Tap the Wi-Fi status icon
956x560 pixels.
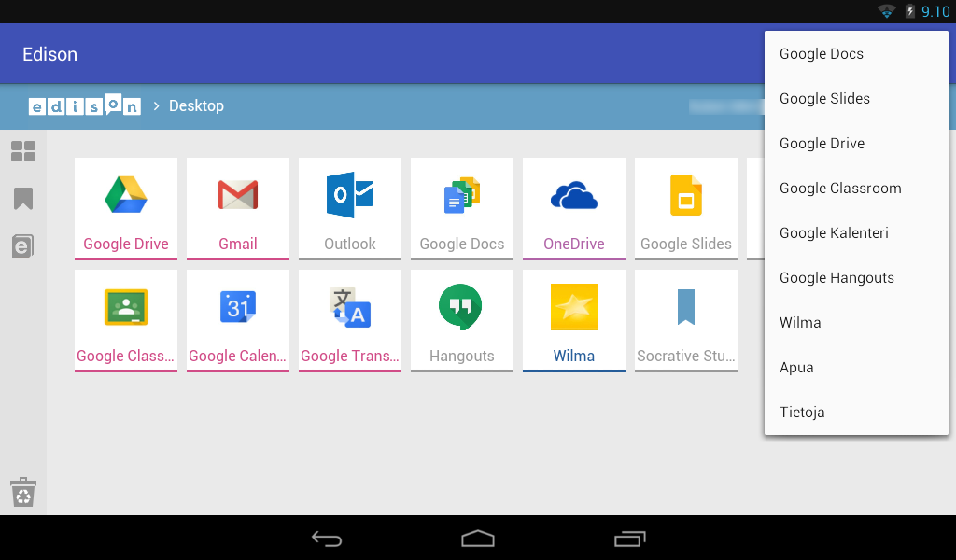pyautogui.click(x=886, y=11)
